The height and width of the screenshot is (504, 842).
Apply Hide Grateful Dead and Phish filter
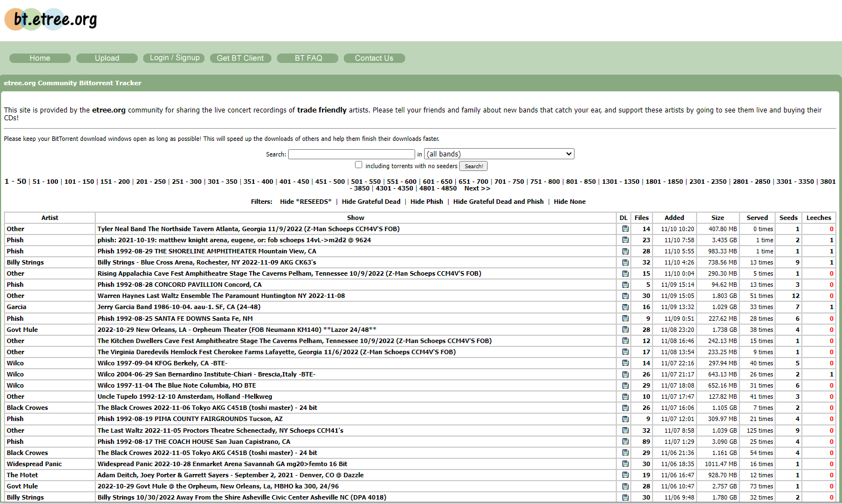498,202
